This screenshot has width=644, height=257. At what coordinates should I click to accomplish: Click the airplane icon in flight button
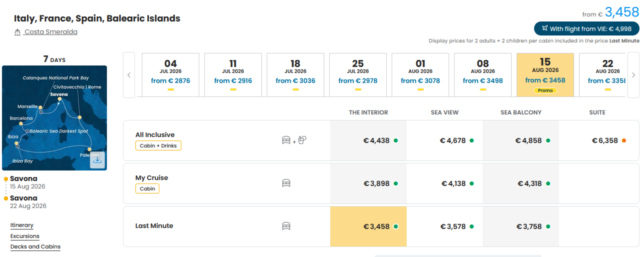[x=545, y=28]
